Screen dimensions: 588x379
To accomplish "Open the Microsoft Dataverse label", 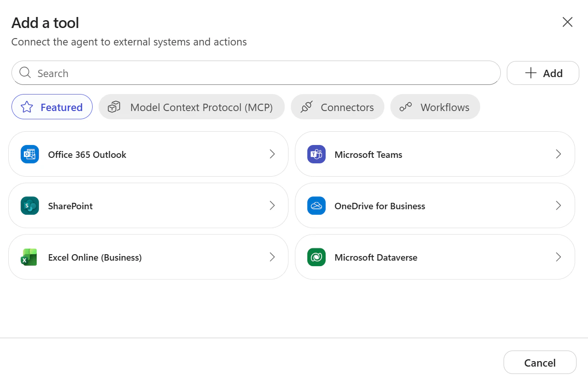I will (376, 257).
